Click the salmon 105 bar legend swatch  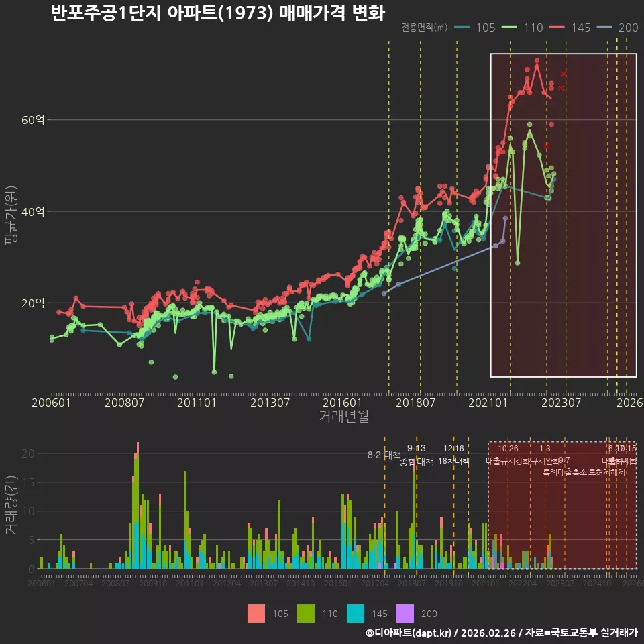pyautogui.click(x=256, y=613)
